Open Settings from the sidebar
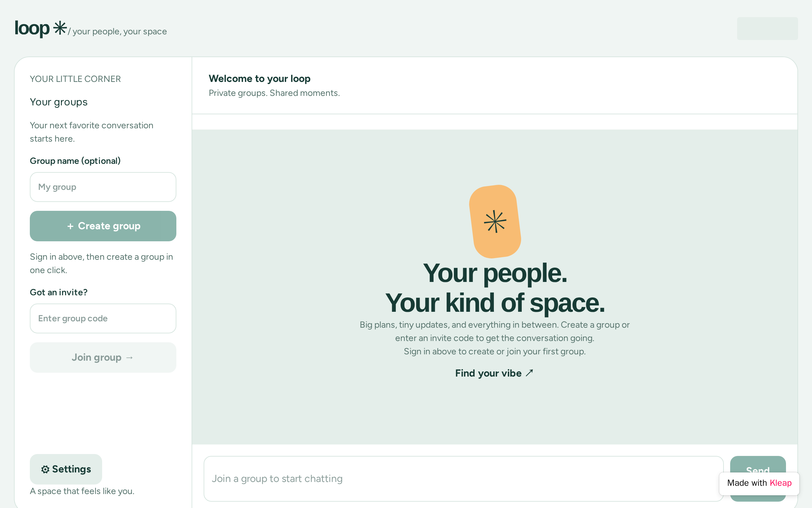The width and height of the screenshot is (812, 508). coord(66,469)
